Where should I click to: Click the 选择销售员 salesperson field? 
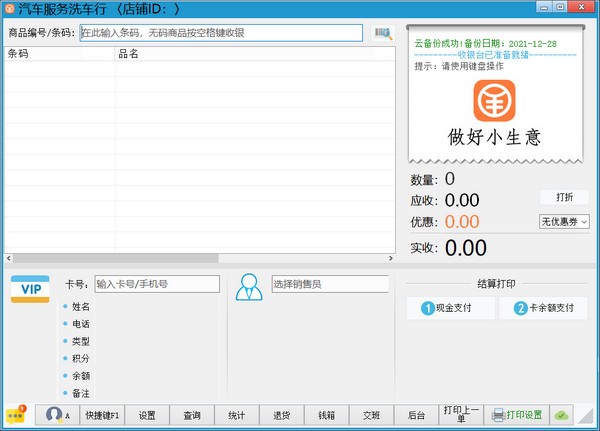[x=330, y=284]
